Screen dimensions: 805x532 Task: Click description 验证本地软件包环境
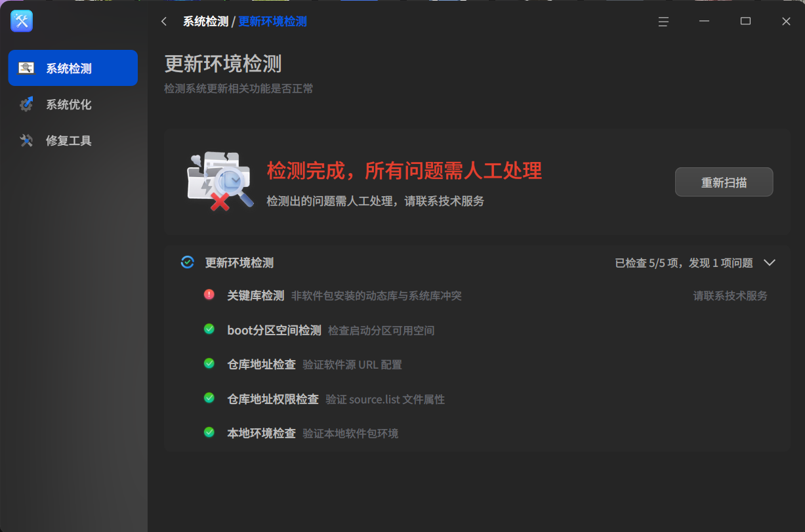[x=350, y=434]
